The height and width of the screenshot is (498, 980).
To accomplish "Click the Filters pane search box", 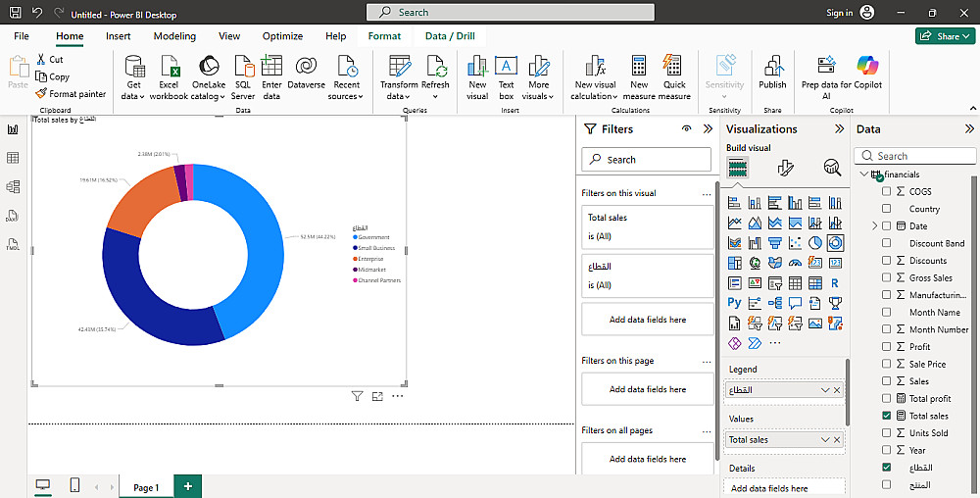I will point(647,160).
